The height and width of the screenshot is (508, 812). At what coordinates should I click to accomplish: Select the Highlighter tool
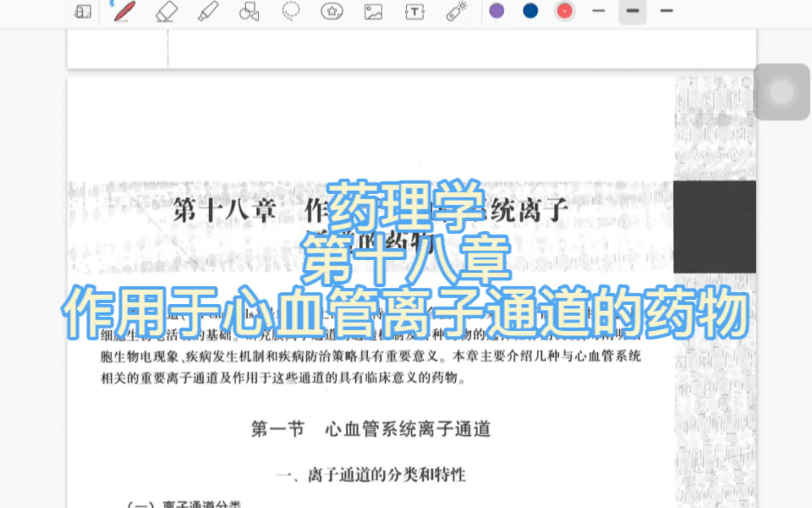click(x=208, y=11)
